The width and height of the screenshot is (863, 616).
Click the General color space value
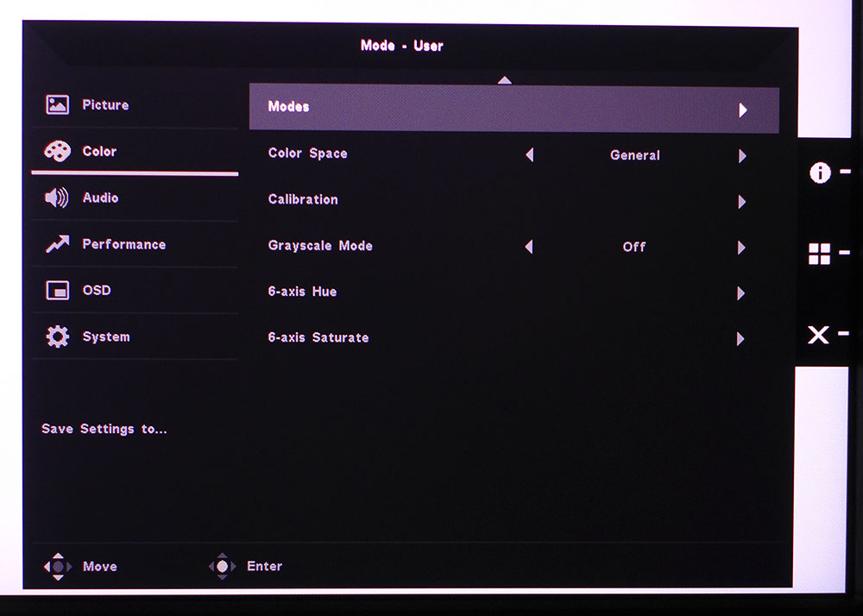pyautogui.click(x=634, y=155)
